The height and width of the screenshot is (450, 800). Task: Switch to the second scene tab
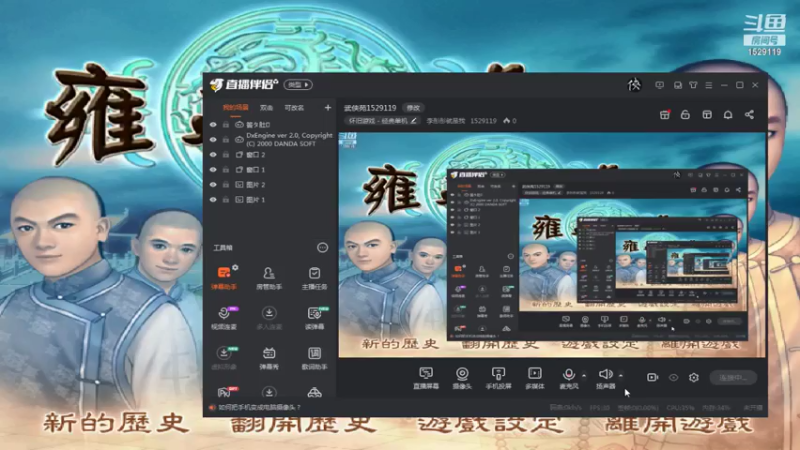pos(266,108)
